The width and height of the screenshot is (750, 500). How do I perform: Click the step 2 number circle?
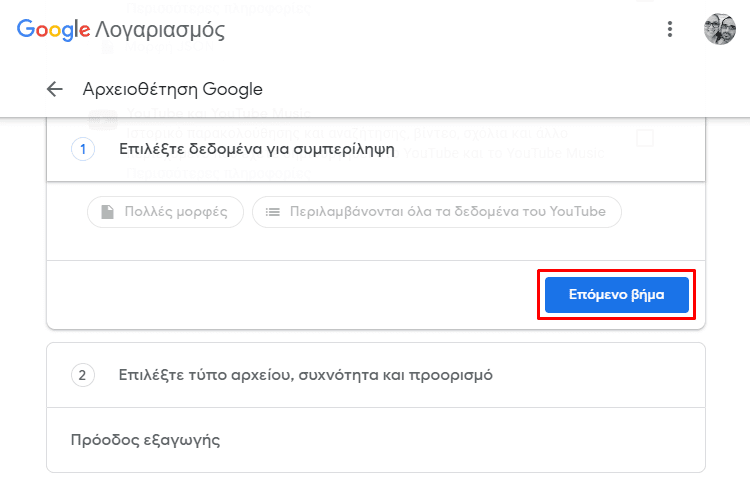[83, 375]
